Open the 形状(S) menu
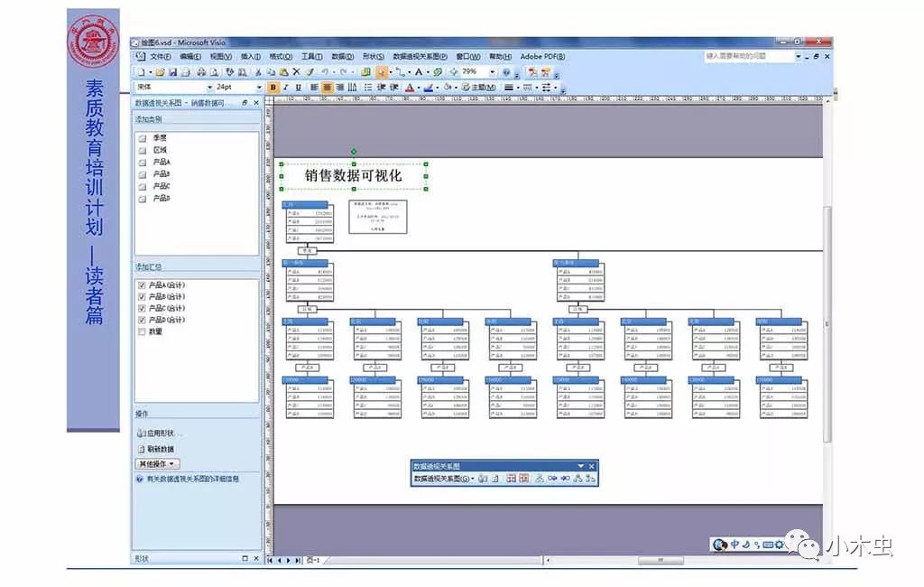The width and height of the screenshot is (924, 587). point(373,57)
